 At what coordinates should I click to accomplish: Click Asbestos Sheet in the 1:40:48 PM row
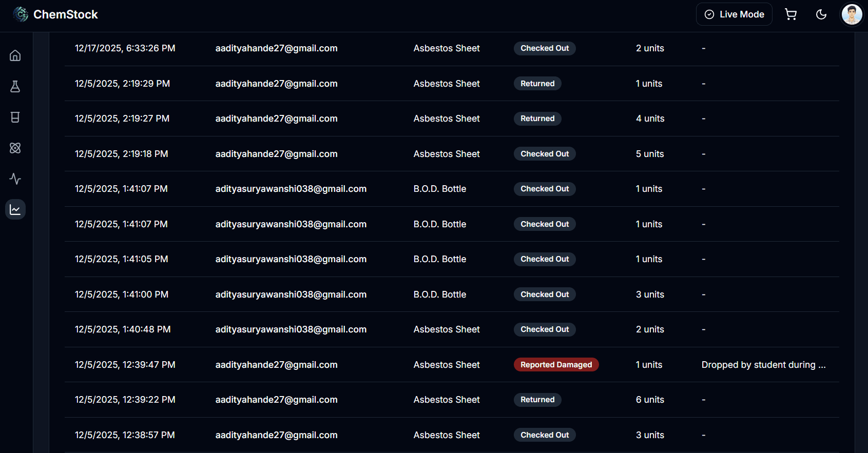447,329
